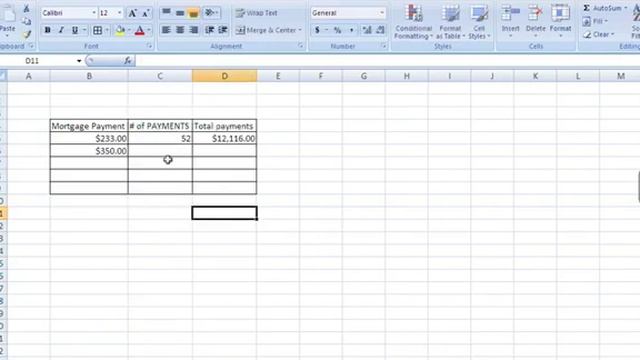Image resolution: width=640 pixels, height=360 pixels.
Task: Decrease font size with Shrink Font
Action: pyautogui.click(x=145, y=13)
